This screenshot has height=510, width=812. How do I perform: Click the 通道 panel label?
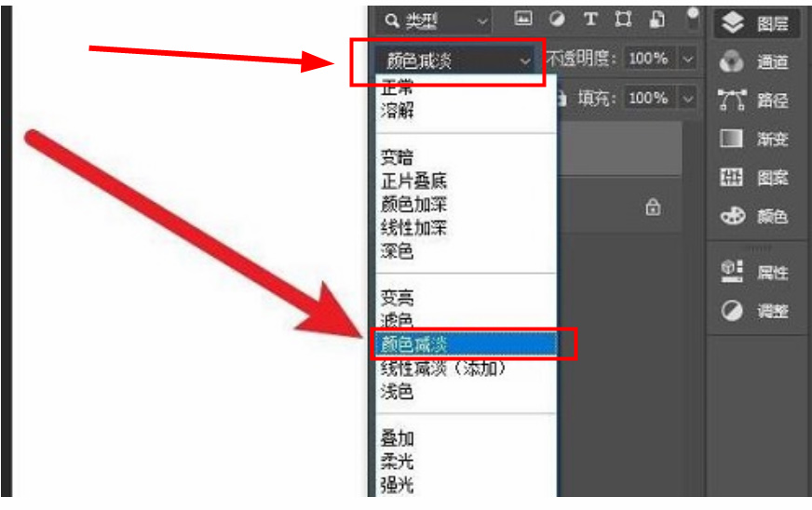click(773, 62)
